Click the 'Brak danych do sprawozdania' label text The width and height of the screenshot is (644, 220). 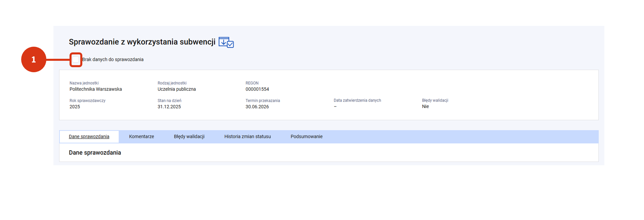[113, 59]
